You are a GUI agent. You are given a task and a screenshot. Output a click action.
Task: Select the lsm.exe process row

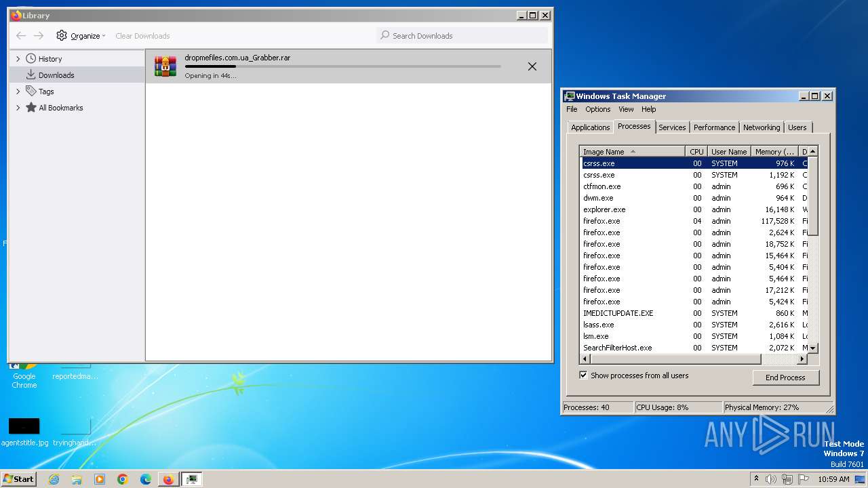pyautogui.click(x=694, y=336)
